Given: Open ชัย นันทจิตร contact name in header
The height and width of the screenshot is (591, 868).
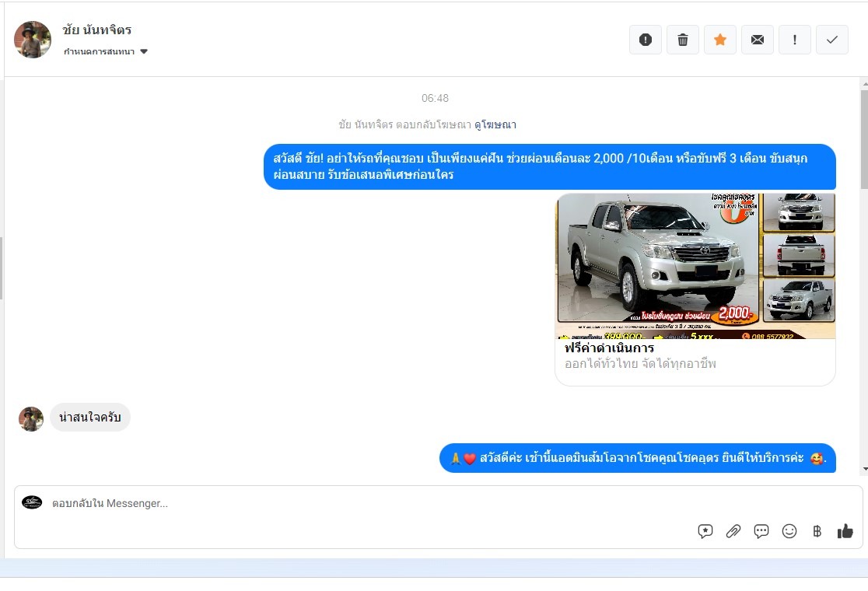Looking at the screenshot, I should point(97,30).
